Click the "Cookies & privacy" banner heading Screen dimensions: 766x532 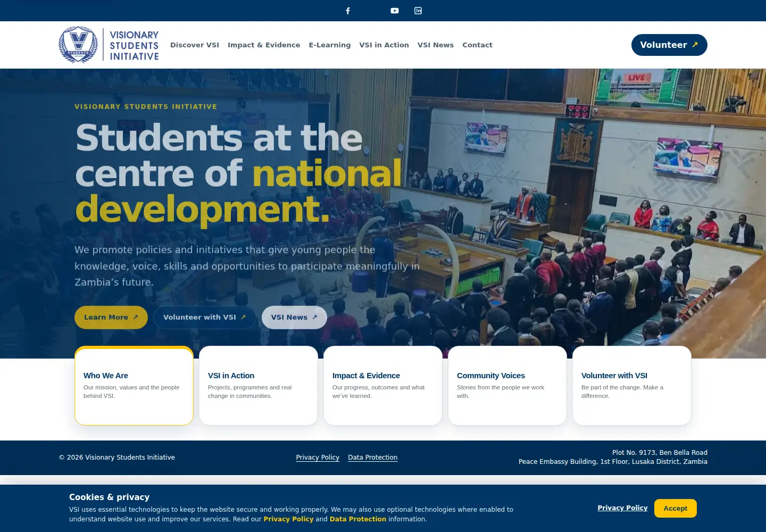[110, 497]
